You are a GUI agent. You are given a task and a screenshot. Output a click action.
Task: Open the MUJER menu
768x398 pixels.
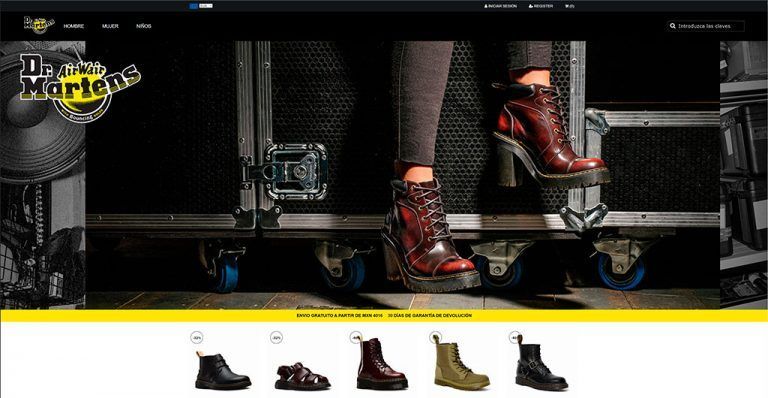pyautogui.click(x=110, y=26)
